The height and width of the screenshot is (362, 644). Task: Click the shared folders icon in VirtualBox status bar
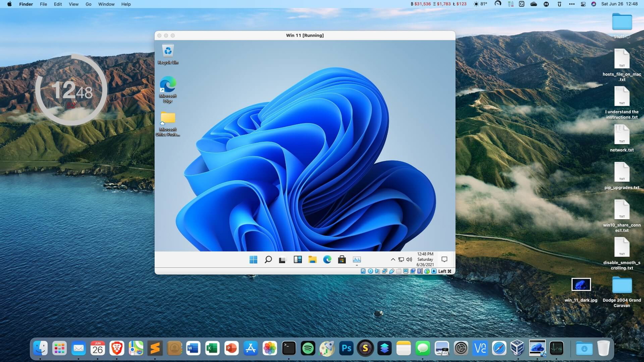(x=398, y=271)
